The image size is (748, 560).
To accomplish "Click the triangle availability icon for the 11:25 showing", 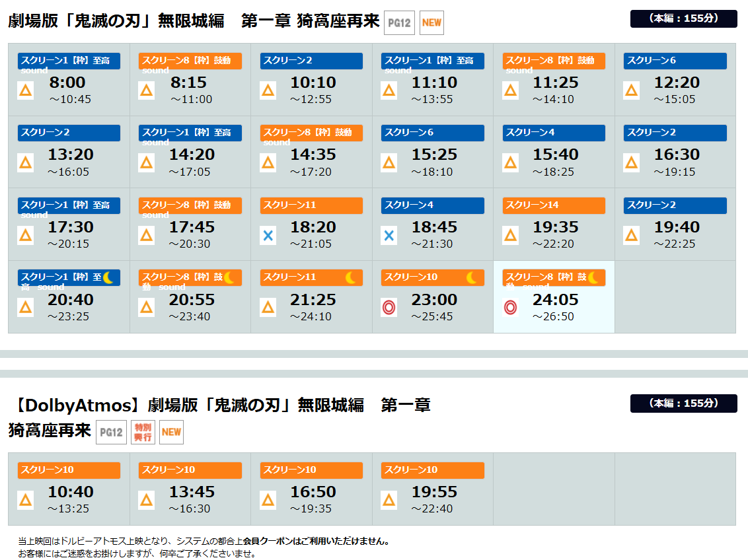I will coord(510,90).
